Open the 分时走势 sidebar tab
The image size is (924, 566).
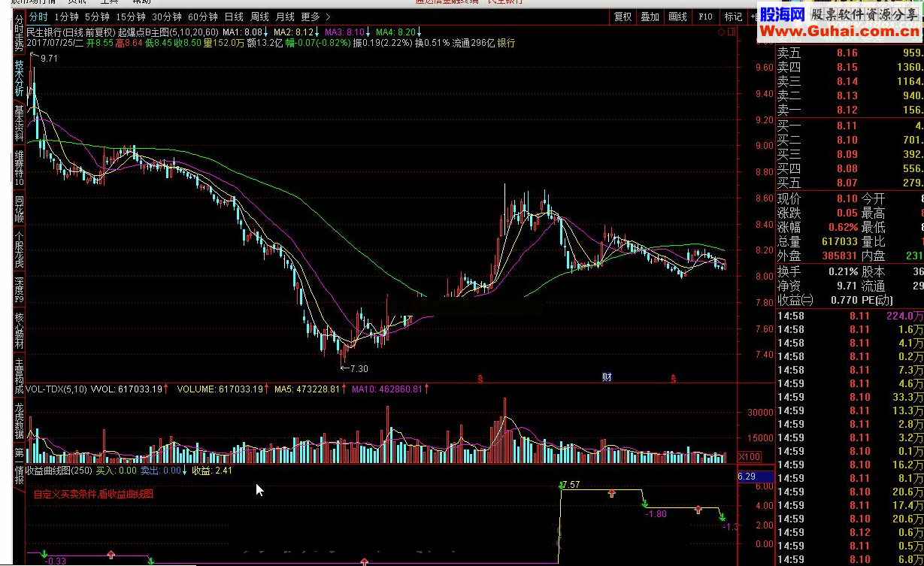tap(19, 33)
